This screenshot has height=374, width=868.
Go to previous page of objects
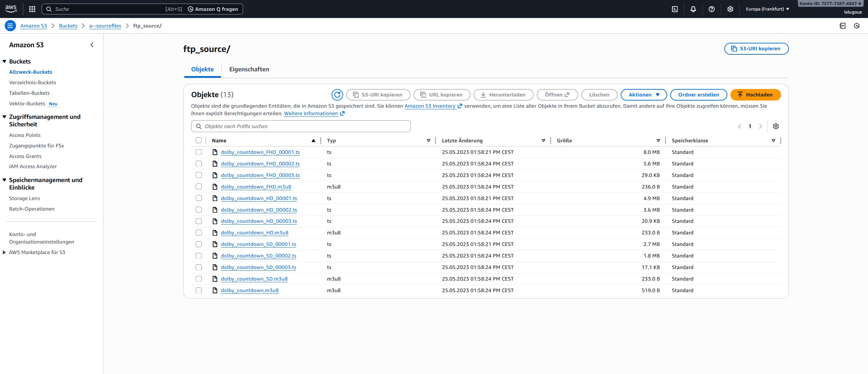click(740, 126)
